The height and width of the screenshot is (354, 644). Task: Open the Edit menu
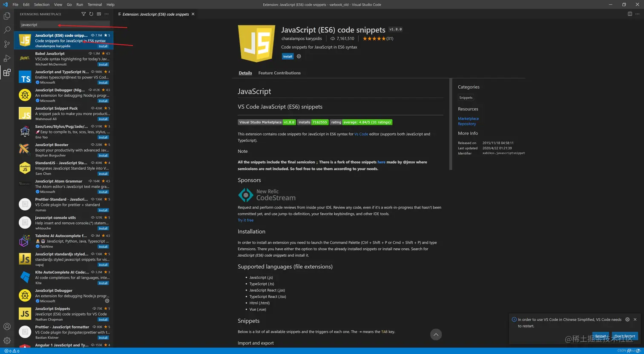26,4
